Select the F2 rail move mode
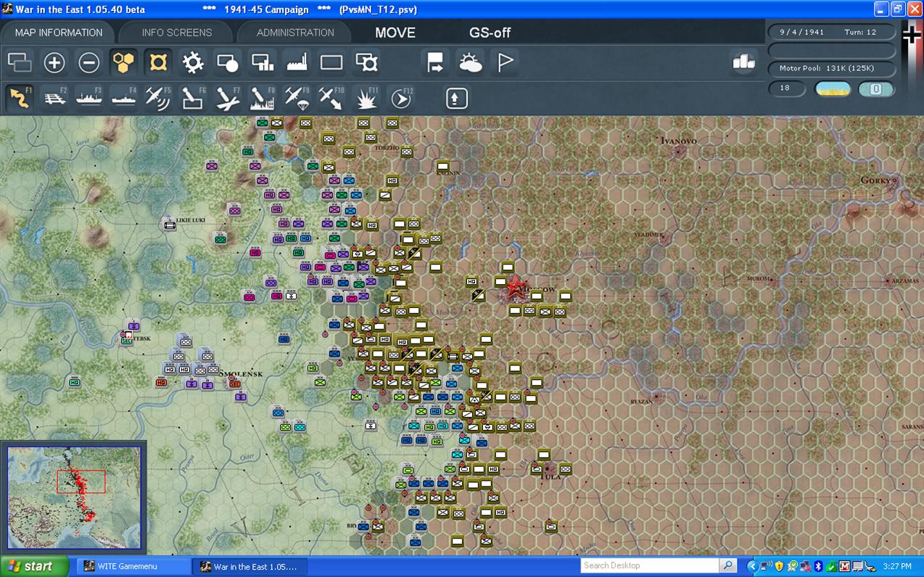 54,98
